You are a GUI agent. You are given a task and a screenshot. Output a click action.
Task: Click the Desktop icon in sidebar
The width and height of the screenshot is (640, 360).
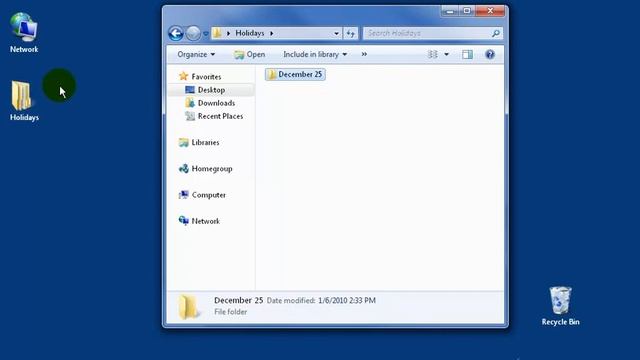point(190,89)
